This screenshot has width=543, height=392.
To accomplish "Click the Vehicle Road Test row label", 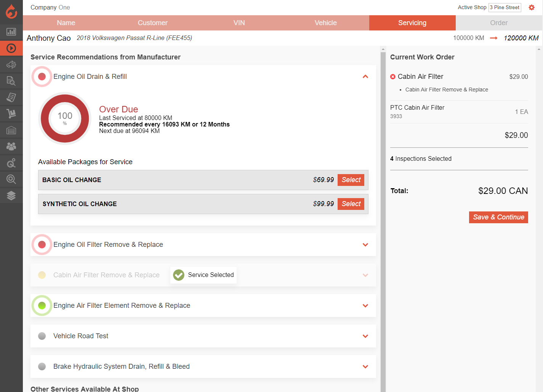I will point(81,336).
